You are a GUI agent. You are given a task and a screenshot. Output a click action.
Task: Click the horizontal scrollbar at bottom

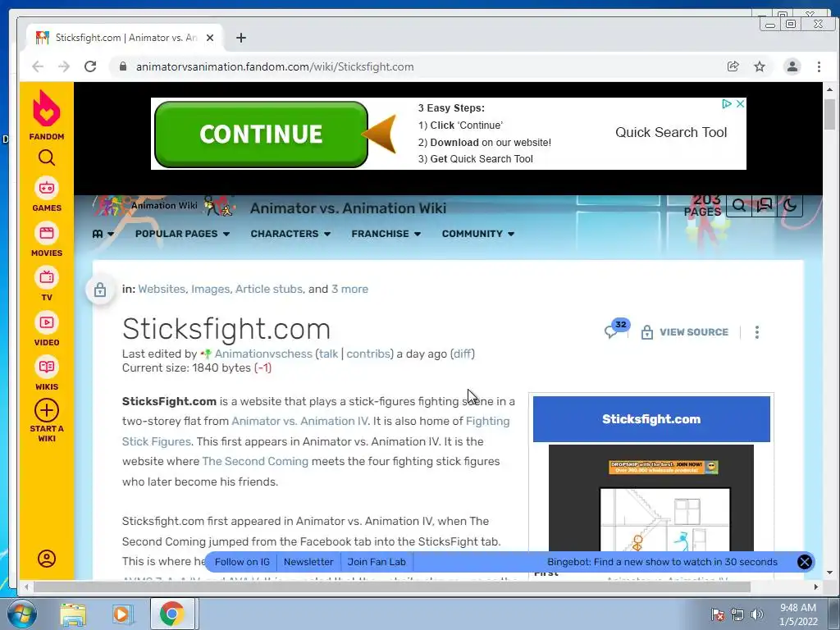[391, 587]
